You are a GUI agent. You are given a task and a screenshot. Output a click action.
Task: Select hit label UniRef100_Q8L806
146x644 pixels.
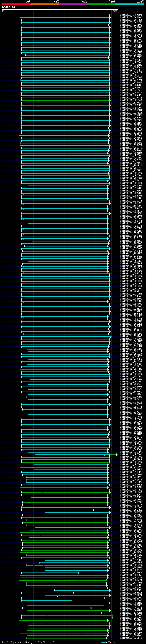(131, 37)
